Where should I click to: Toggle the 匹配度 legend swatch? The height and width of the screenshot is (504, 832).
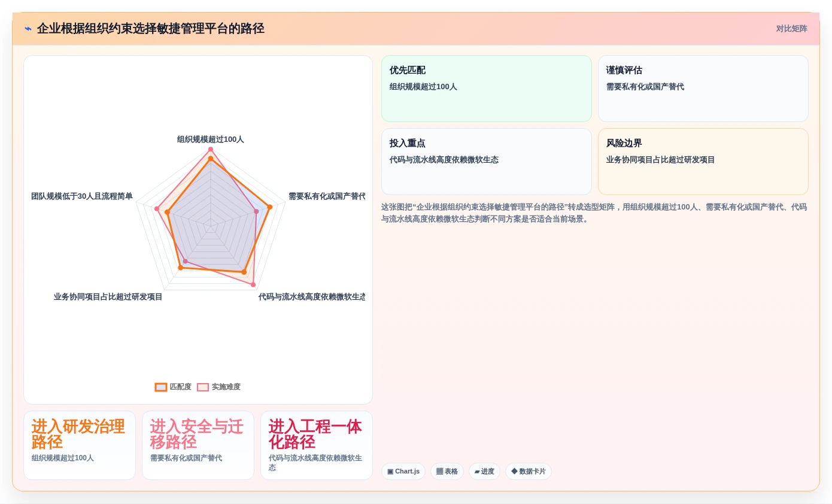point(161,387)
